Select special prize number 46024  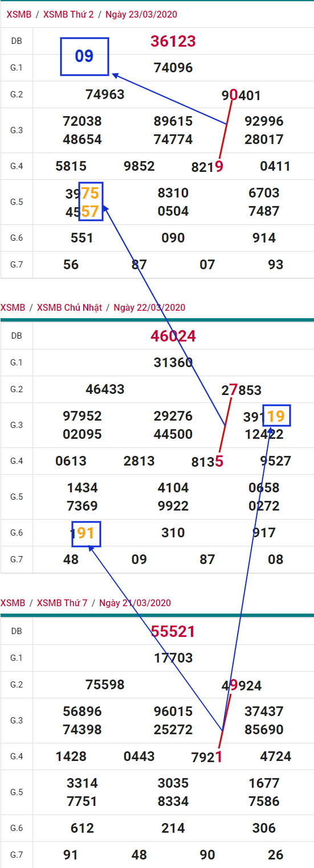point(173,336)
